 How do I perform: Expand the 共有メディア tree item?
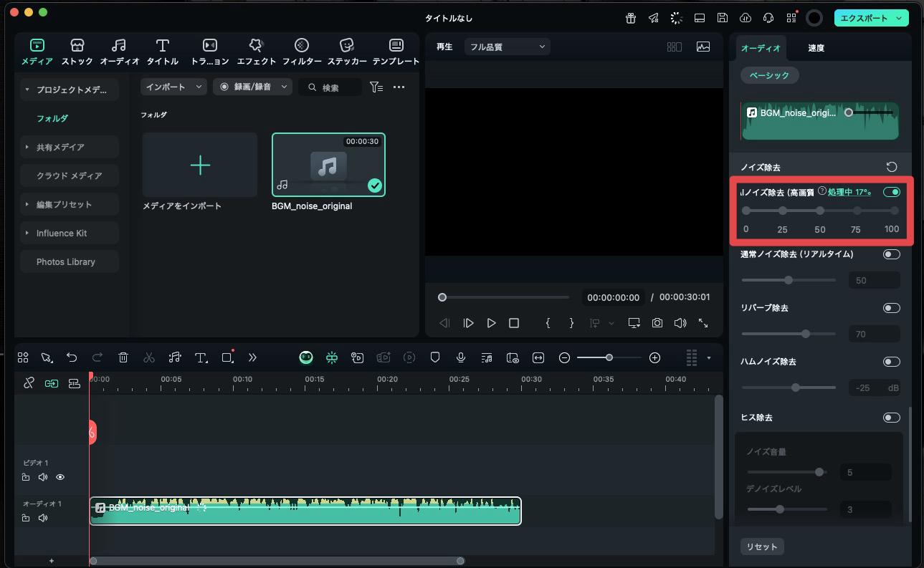(x=60, y=147)
